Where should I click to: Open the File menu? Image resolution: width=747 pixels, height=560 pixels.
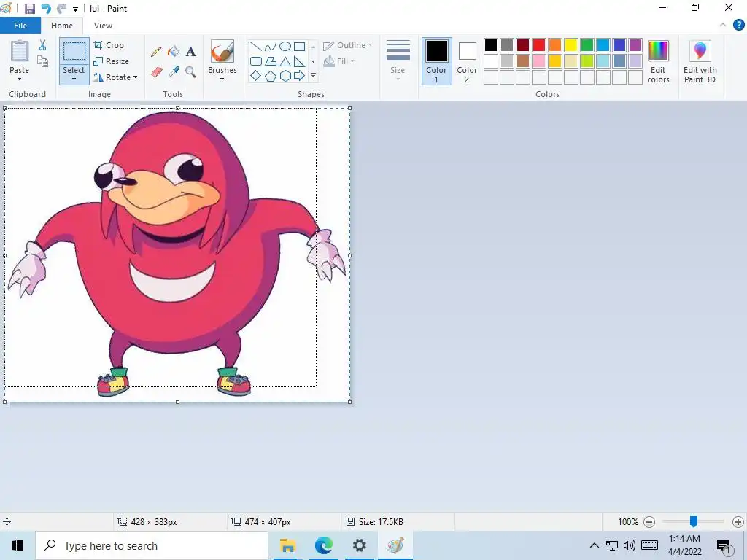(20, 26)
